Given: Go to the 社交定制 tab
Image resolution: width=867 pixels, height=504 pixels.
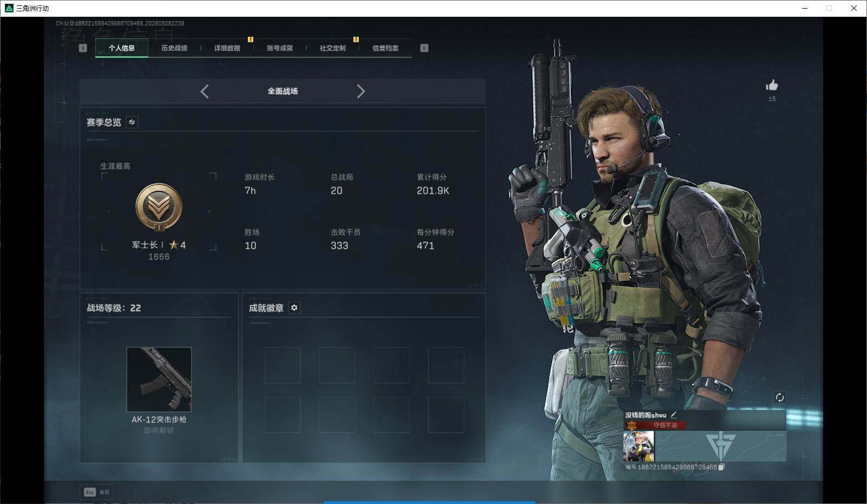Looking at the screenshot, I should tap(333, 48).
